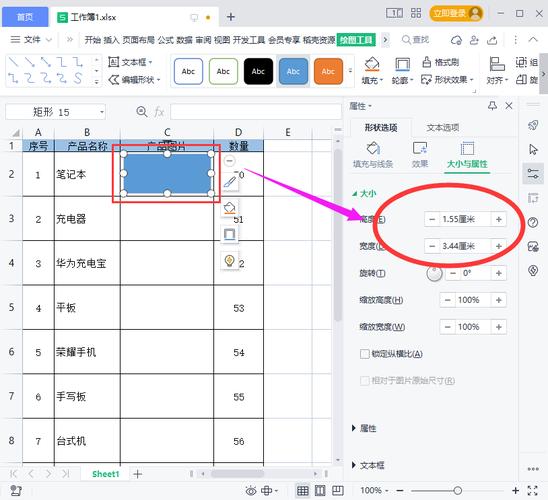Apply the orange Abc shape style
The height and width of the screenshot is (500, 548).
328,71
